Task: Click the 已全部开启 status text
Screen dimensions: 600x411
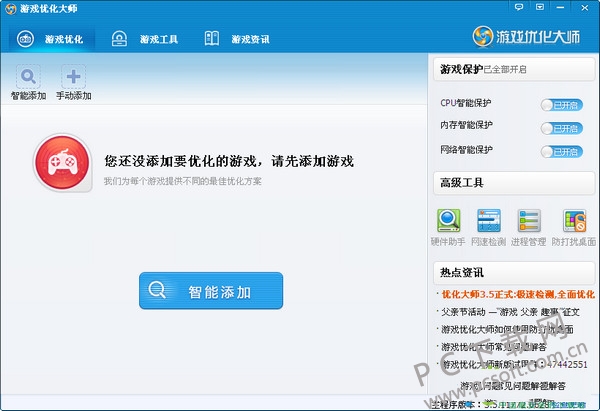Action: [505, 70]
